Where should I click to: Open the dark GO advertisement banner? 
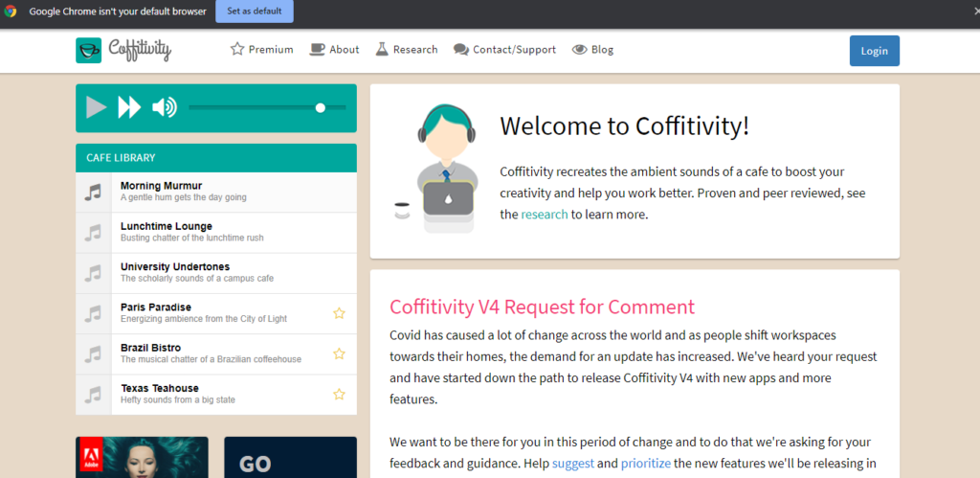291,457
